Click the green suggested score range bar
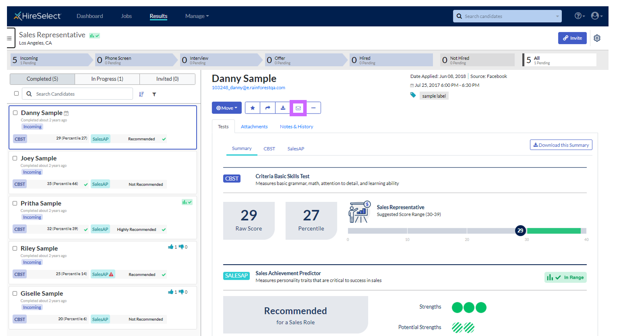 click(x=554, y=231)
